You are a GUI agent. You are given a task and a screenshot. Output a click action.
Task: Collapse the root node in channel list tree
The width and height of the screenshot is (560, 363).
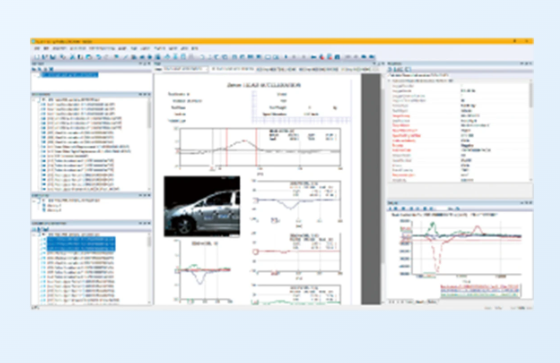coord(35,100)
